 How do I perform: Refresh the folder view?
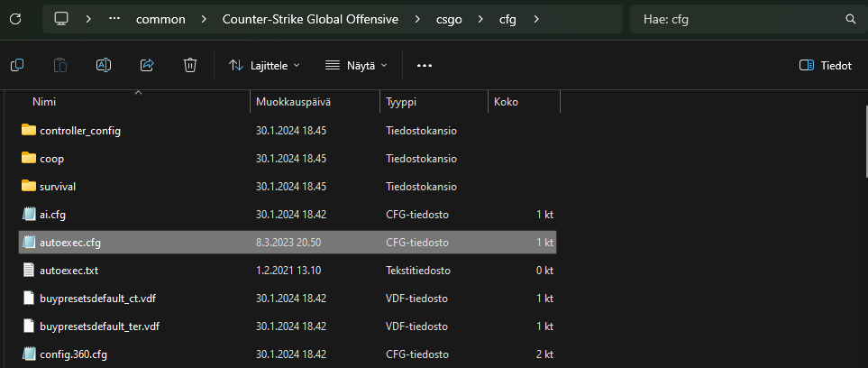coord(15,19)
